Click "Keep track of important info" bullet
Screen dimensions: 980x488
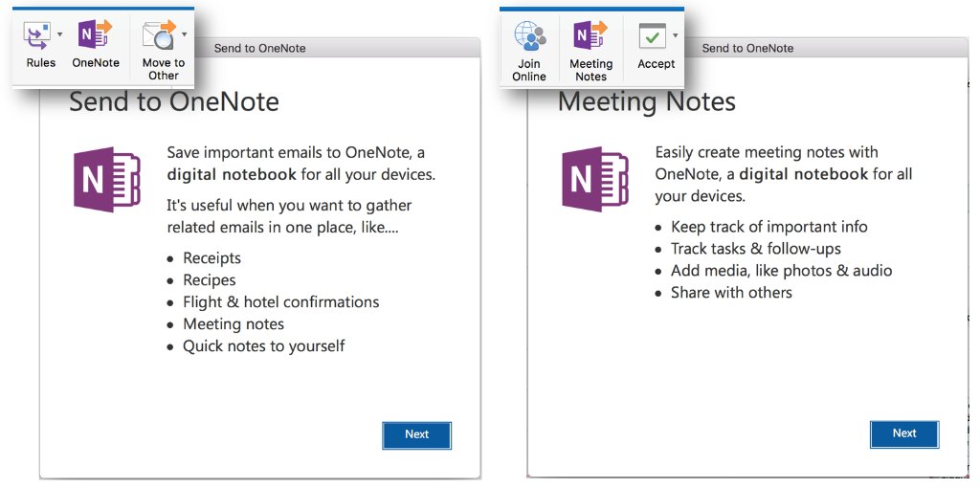[769, 226]
